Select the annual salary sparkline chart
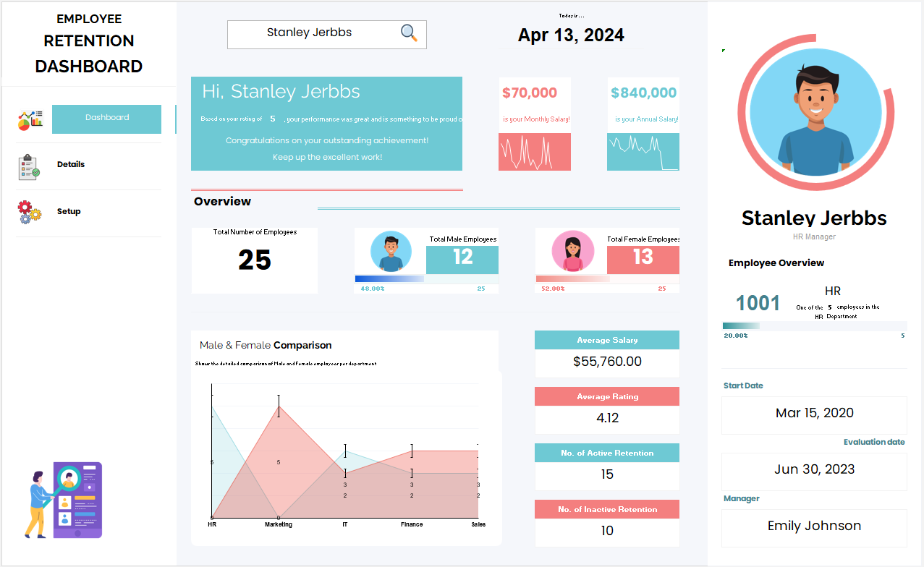The width and height of the screenshot is (924, 567). click(643, 152)
